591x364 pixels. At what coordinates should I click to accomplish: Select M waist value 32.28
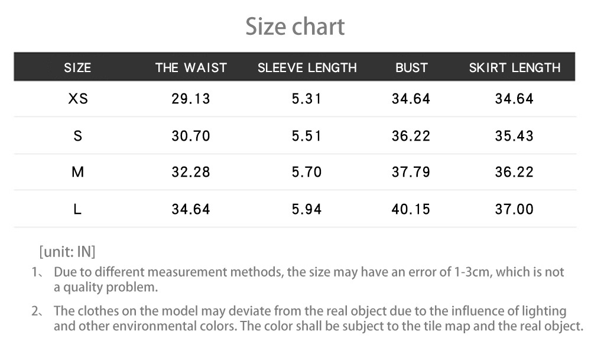191,172
